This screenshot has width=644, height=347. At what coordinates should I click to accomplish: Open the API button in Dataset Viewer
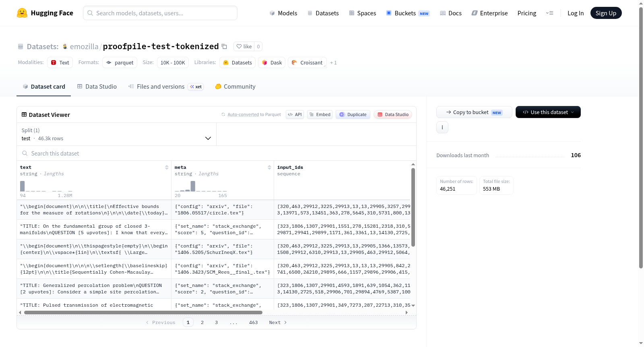point(295,114)
